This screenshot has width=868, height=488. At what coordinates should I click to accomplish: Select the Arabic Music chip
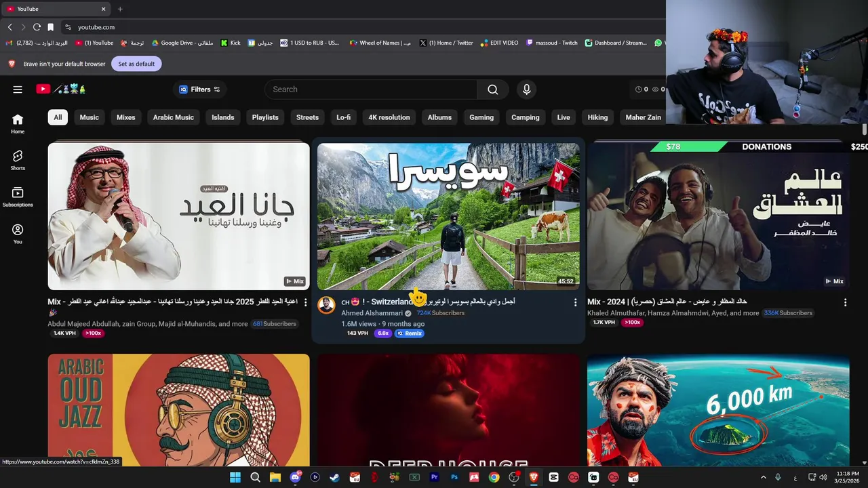[174, 117]
